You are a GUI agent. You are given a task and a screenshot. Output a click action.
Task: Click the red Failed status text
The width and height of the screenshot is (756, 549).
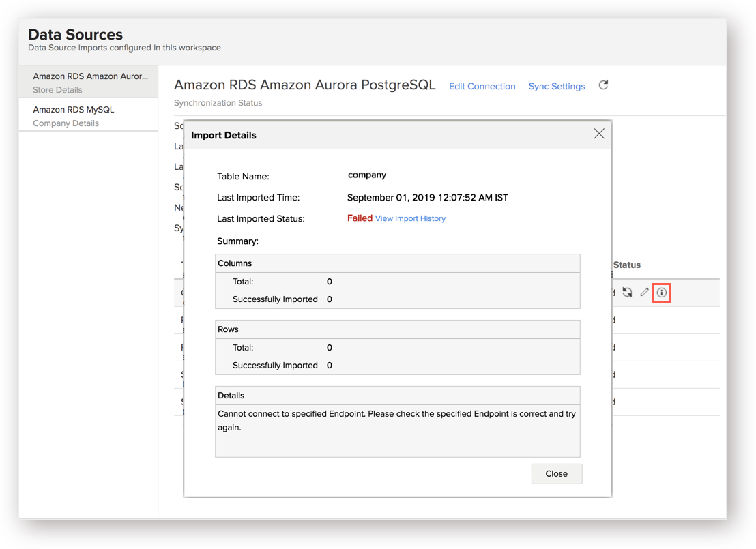click(360, 218)
